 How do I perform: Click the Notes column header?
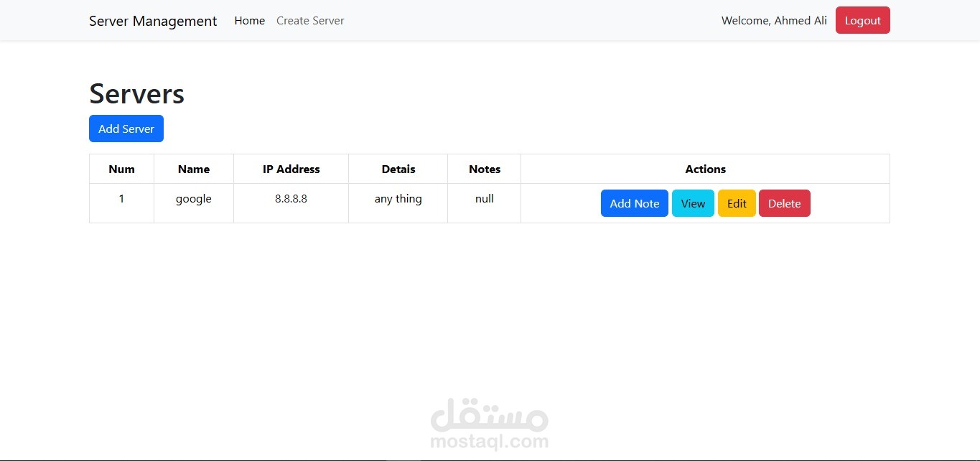point(484,169)
